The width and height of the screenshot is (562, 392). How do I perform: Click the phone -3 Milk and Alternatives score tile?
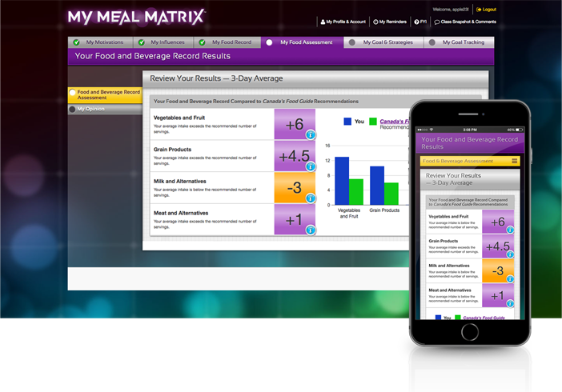point(498,271)
